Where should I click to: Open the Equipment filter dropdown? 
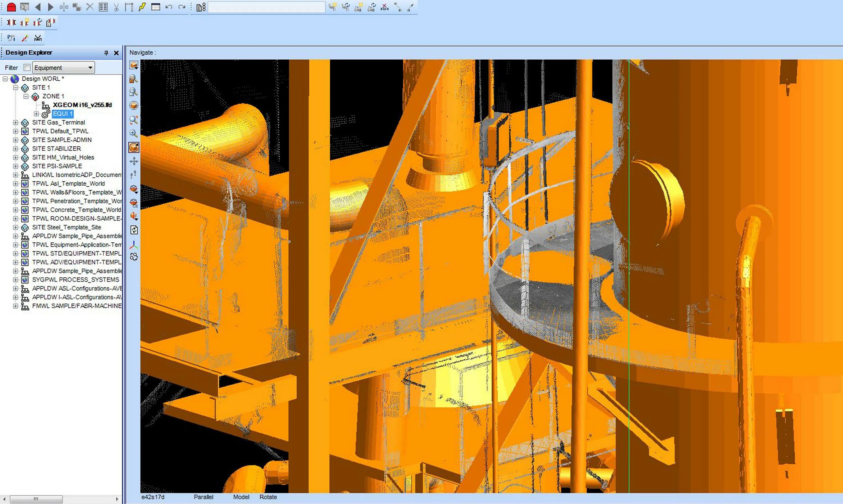90,67
